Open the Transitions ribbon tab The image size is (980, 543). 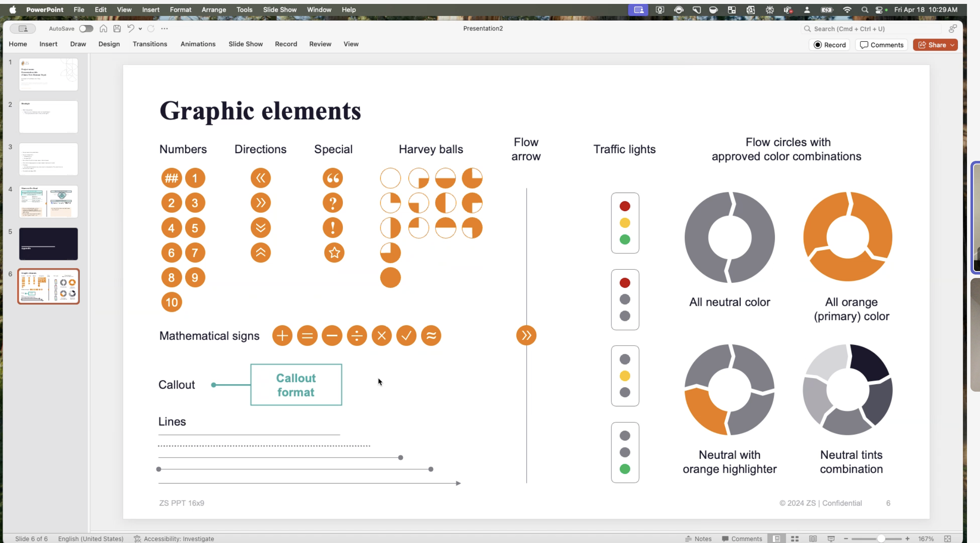[x=150, y=44]
